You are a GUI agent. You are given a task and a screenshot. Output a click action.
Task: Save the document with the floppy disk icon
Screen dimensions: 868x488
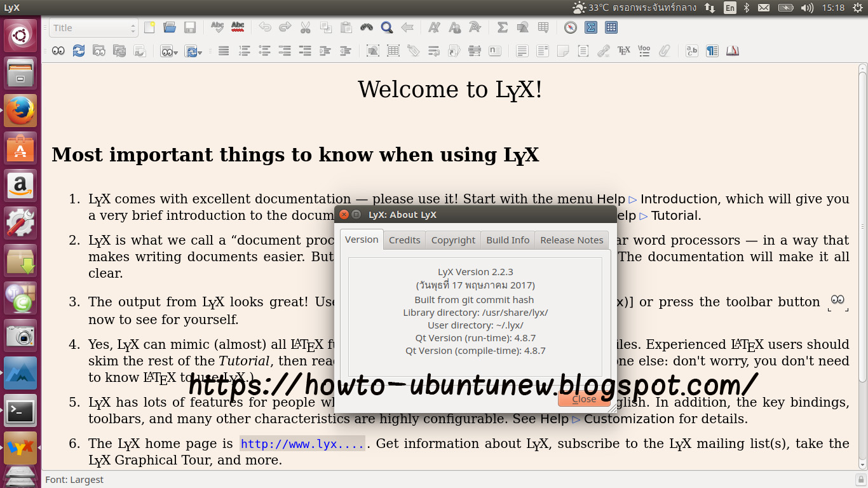pyautogui.click(x=189, y=27)
